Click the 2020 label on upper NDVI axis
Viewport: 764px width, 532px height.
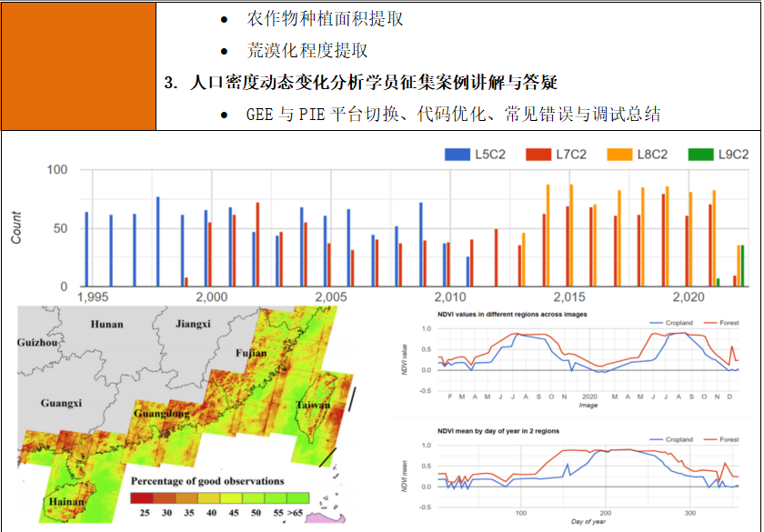tap(589, 396)
